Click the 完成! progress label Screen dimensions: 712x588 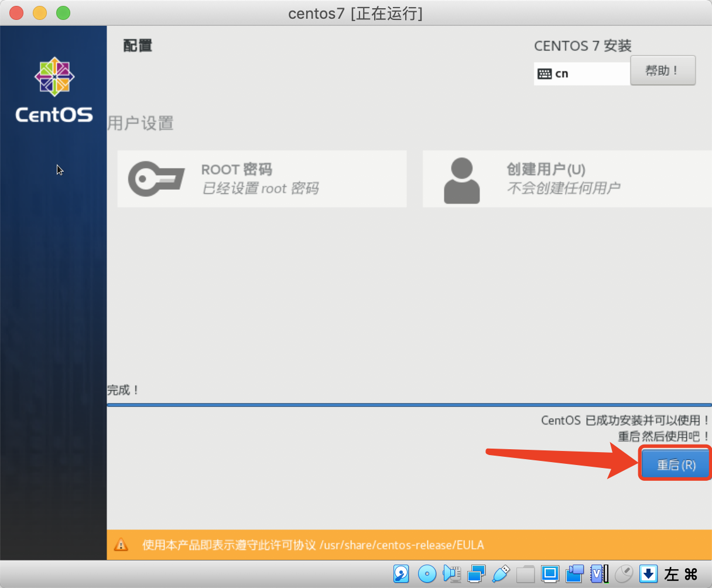click(x=123, y=389)
